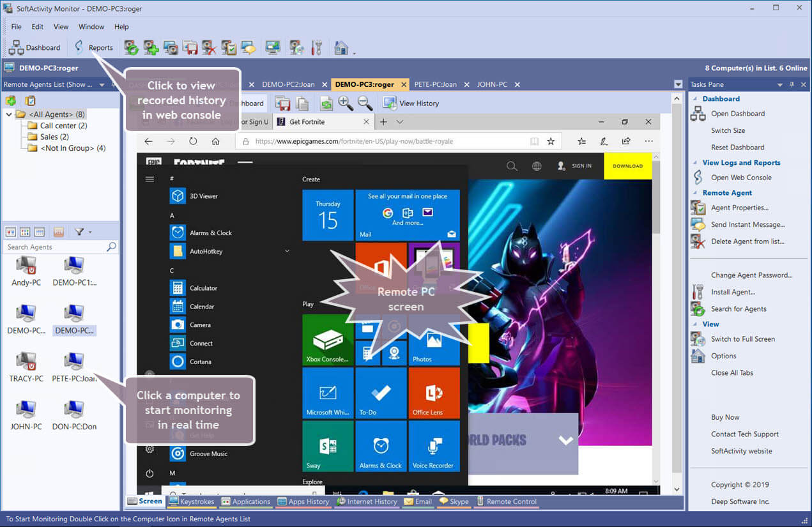Switch to the PETE-PC:Joan tab
The height and width of the screenshot is (527, 812).
point(435,84)
